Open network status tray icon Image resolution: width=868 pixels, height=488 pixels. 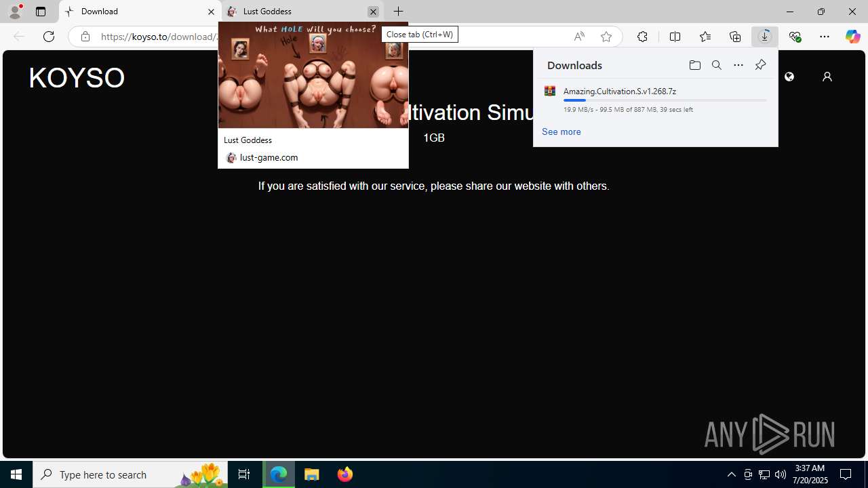point(764,474)
